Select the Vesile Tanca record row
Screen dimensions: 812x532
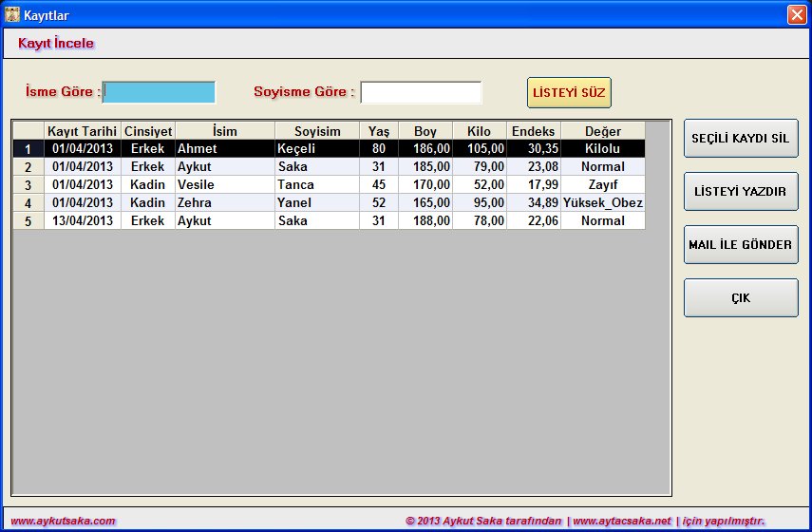225,184
